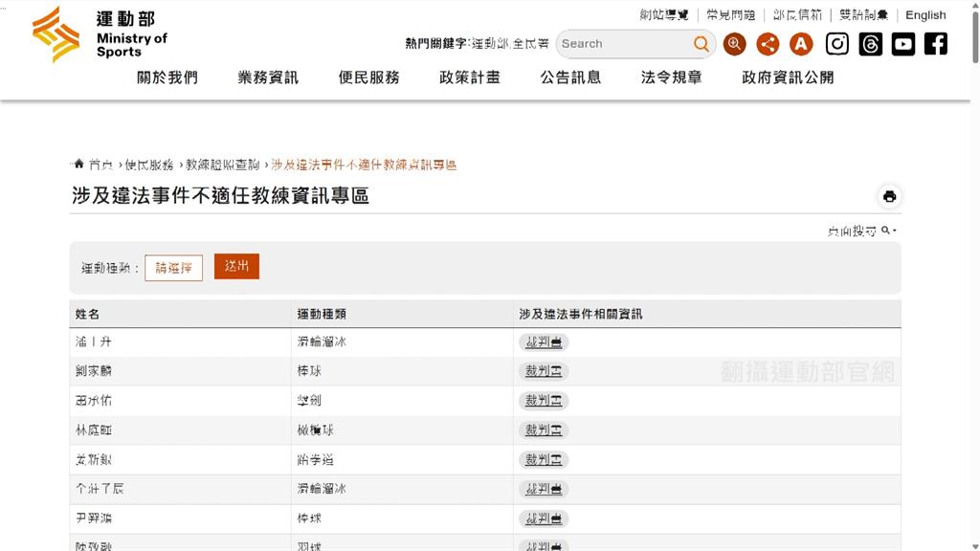Go to 便民服務 in the breadcrumb
Screen dimensions: 980x551
[x=149, y=165]
